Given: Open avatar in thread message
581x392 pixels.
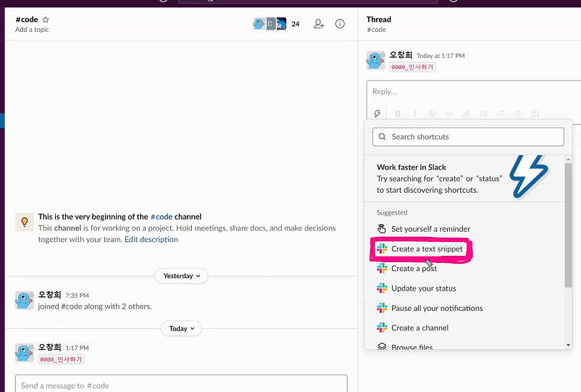Looking at the screenshot, I should pyautogui.click(x=376, y=59).
